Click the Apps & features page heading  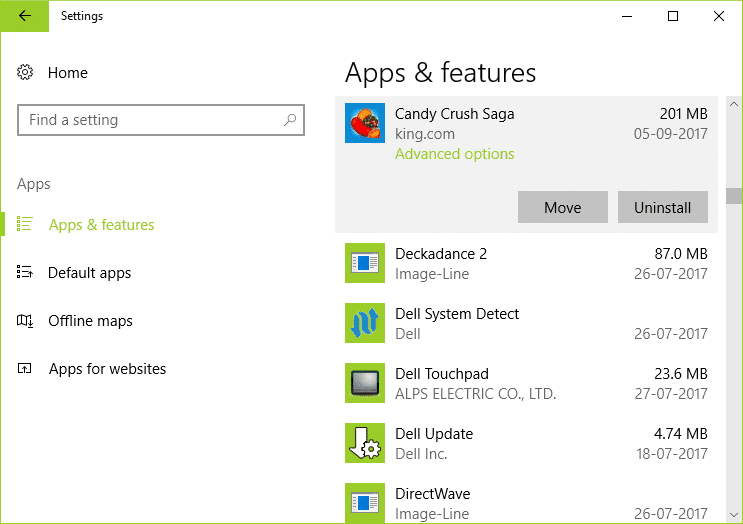[440, 73]
